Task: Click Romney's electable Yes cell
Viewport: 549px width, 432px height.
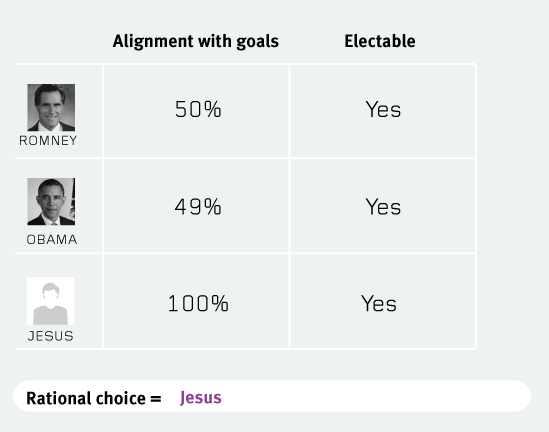Action: (383, 111)
